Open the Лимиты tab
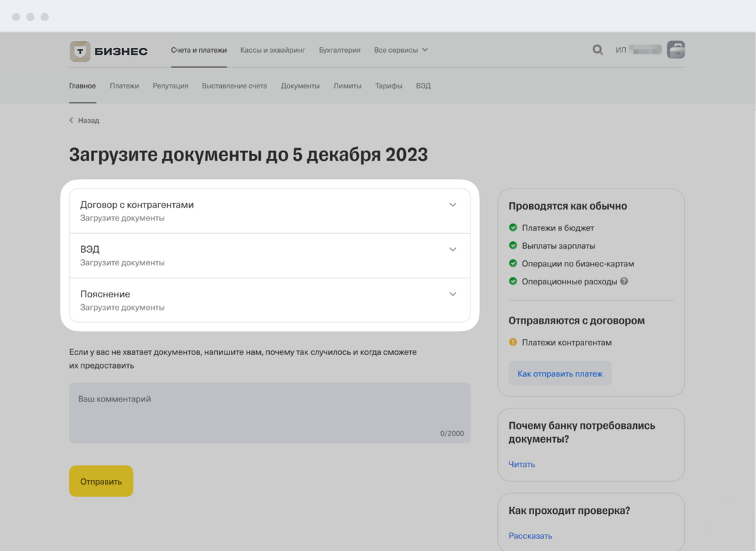This screenshot has height=551, width=756. tap(347, 86)
